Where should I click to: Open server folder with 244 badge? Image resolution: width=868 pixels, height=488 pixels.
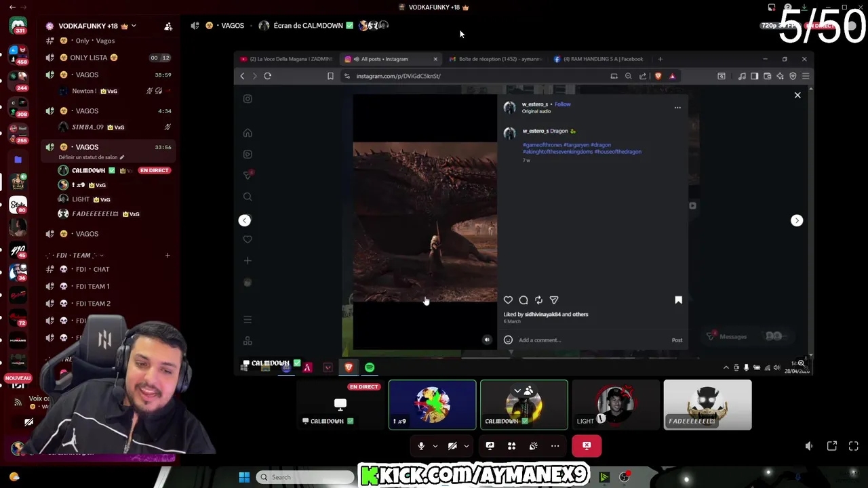18,81
